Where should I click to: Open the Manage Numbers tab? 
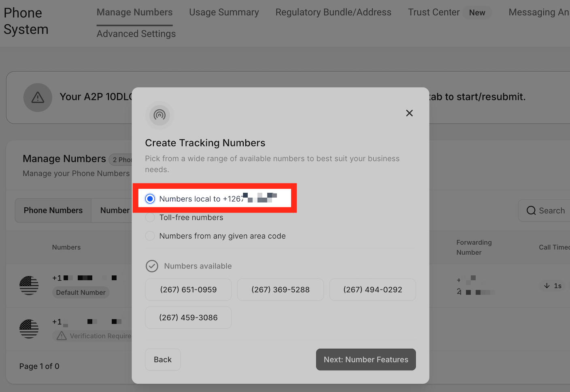pos(134,12)
